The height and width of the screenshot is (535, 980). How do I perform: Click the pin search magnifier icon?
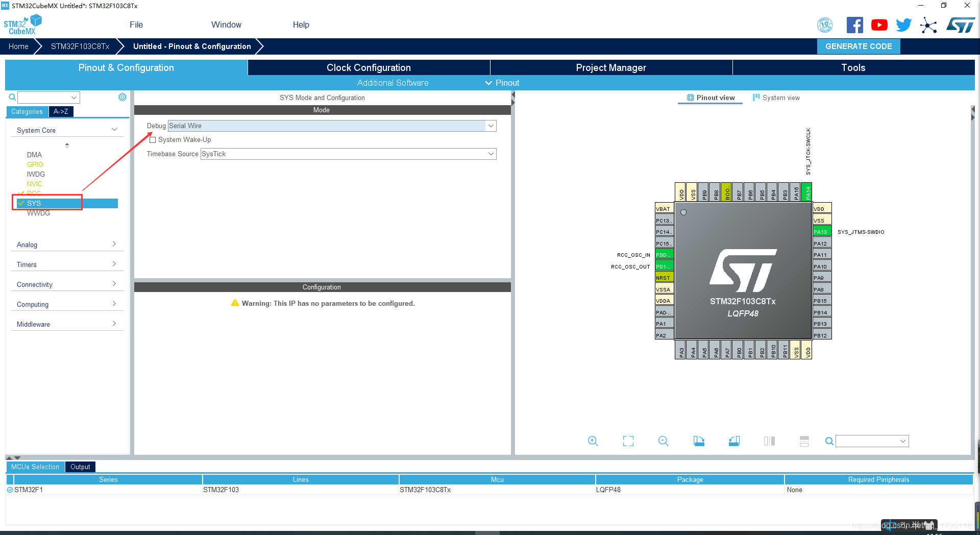pyautogui.click(x=829, y=441)
